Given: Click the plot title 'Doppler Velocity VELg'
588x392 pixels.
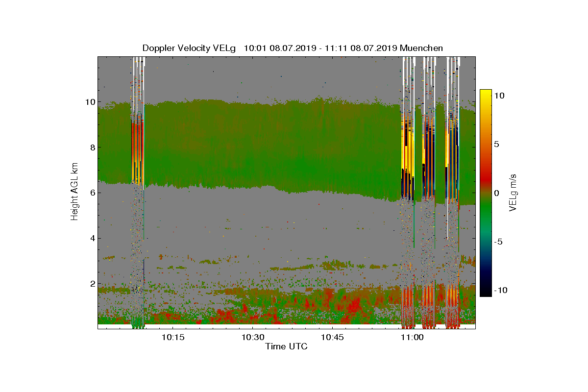Looking at the screenshot, I should [189, 48].
